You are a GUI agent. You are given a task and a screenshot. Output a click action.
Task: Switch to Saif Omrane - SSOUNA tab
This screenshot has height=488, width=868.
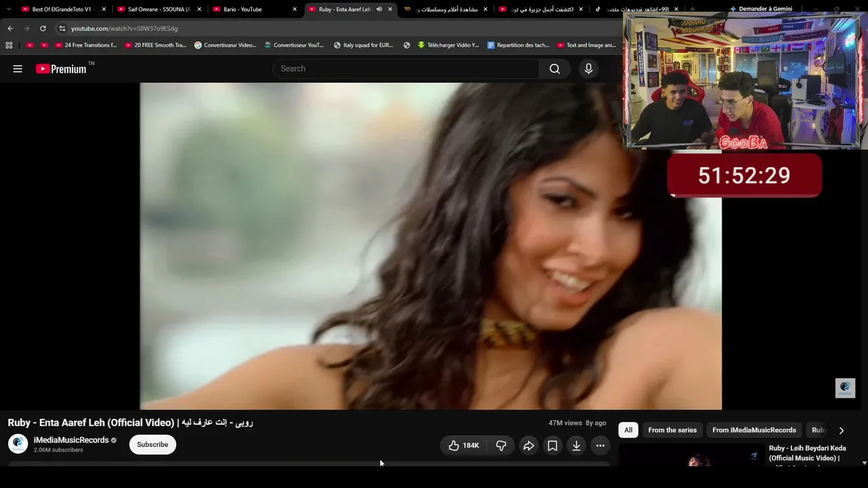(159, 9)
